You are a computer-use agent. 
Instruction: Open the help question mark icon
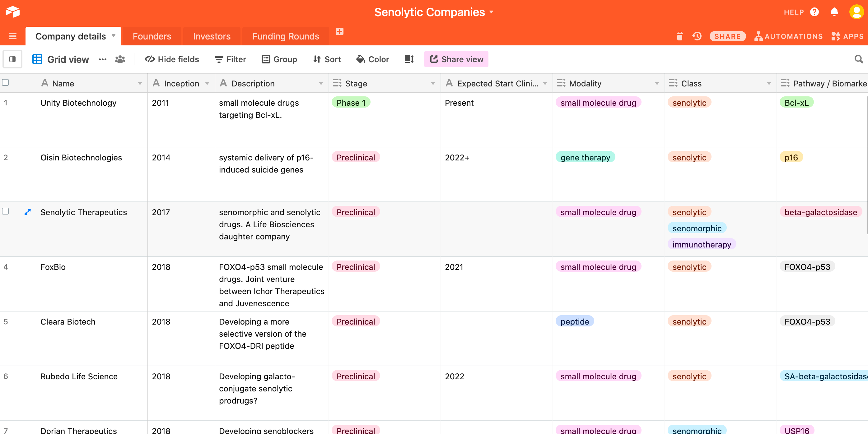[x=814, y=12]
